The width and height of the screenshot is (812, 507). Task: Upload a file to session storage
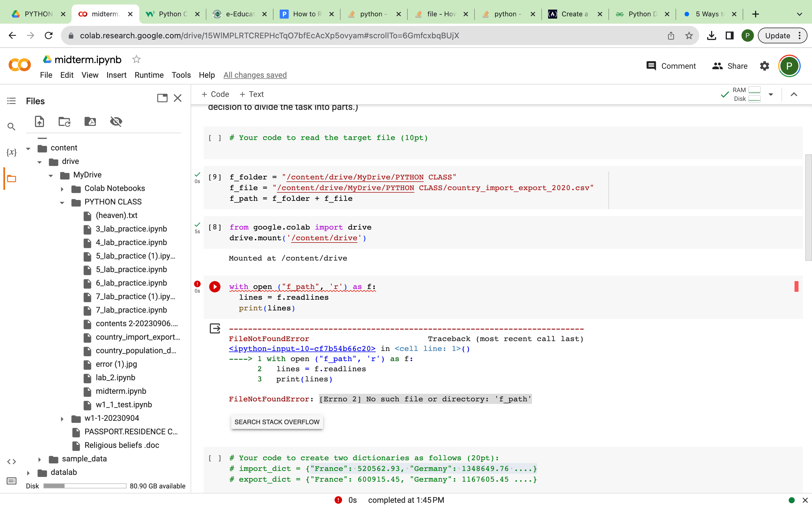click(x=39, y=121)
